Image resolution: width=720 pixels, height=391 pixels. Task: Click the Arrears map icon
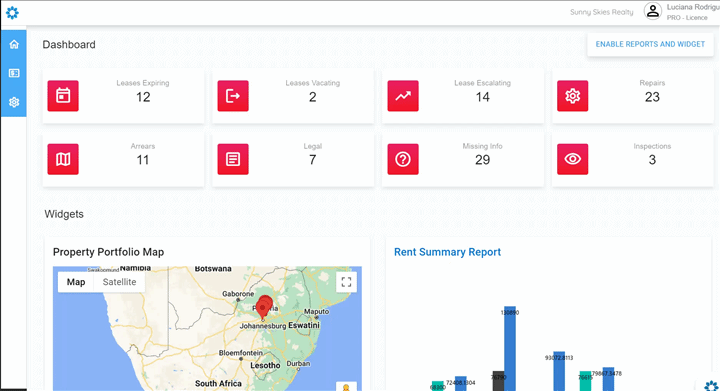click(63, 159)
